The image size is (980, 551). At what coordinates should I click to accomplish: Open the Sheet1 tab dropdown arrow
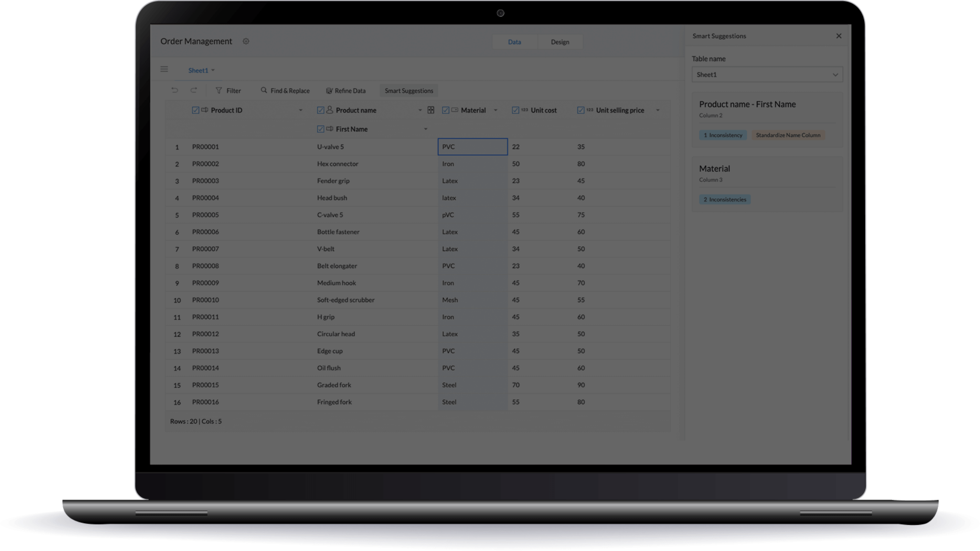pos(213,71)
